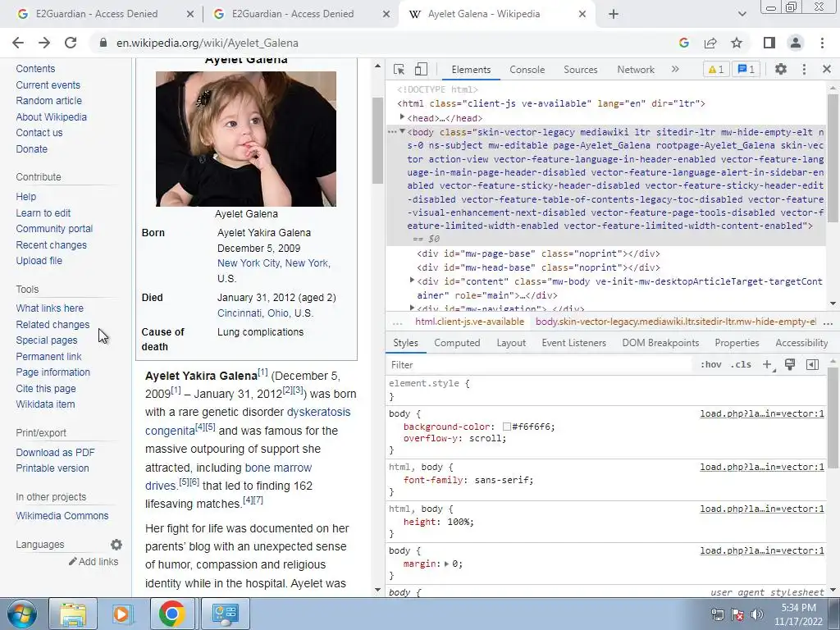Click the #f6f6f6 background color swatch

coord(506,427)
